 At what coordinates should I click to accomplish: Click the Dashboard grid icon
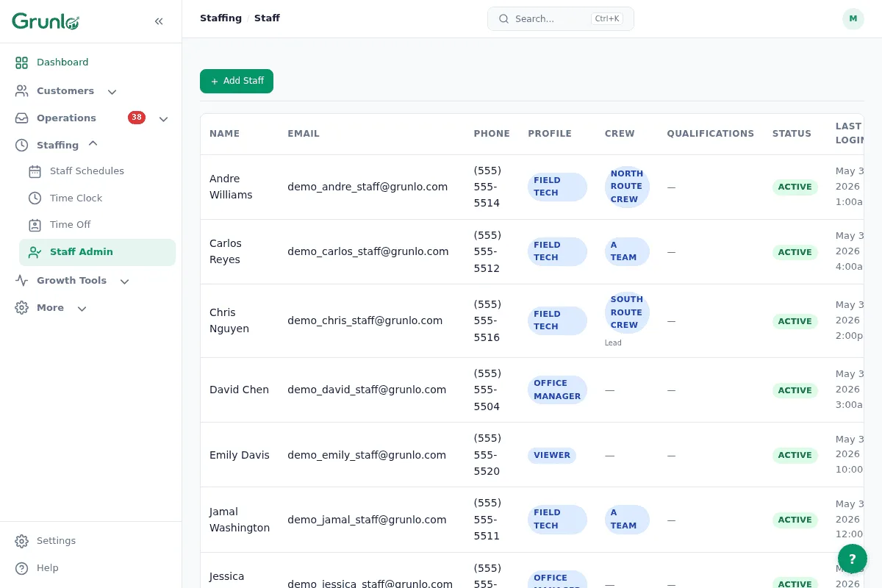pyautogui.click(x=22, y=62)
